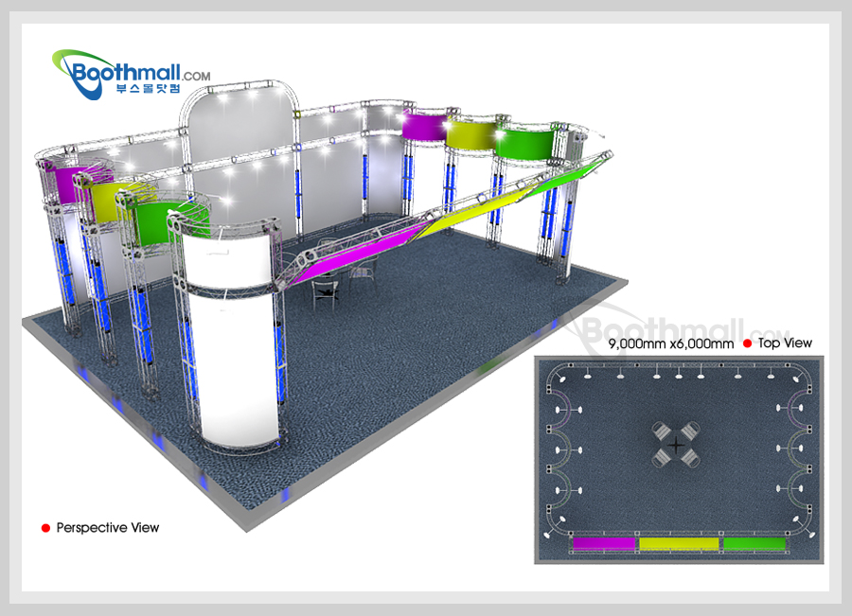Pick the yellow bar in the top view

tap(679, 544)
